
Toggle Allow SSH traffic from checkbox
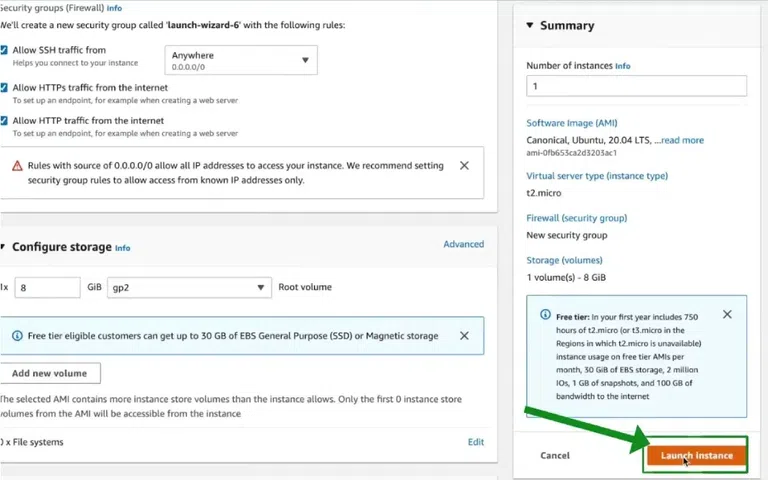4,50
